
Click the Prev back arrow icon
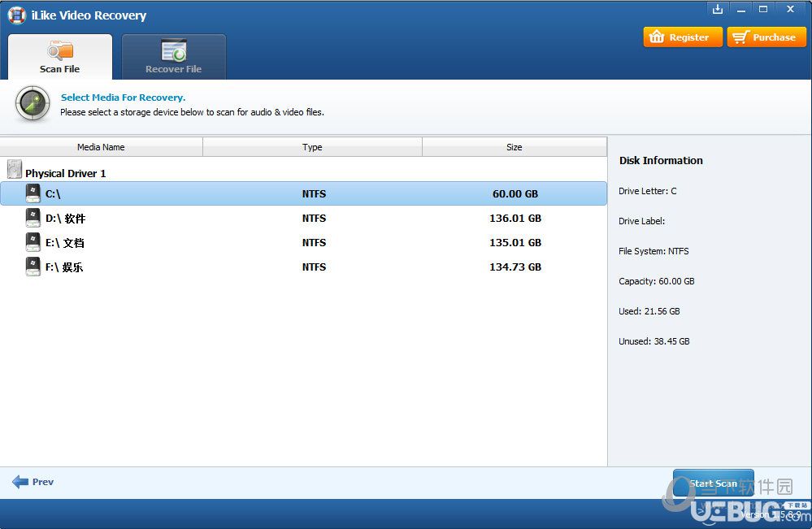[x=20, y=482]
